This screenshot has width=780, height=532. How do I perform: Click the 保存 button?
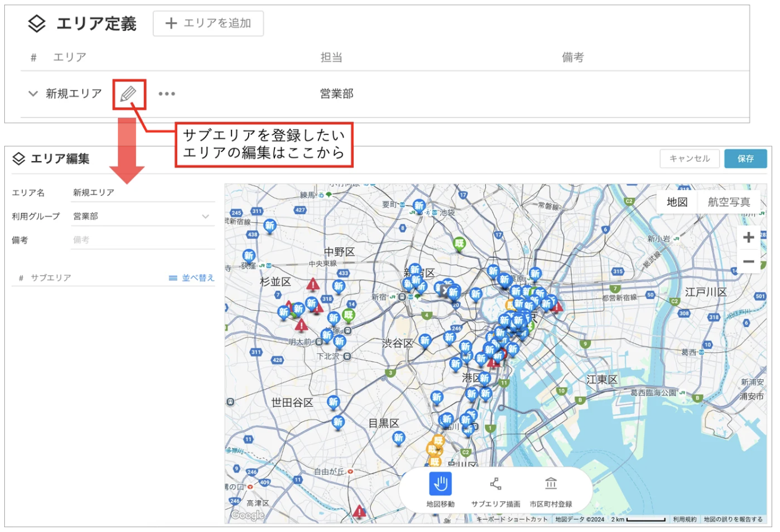point(745,159)
